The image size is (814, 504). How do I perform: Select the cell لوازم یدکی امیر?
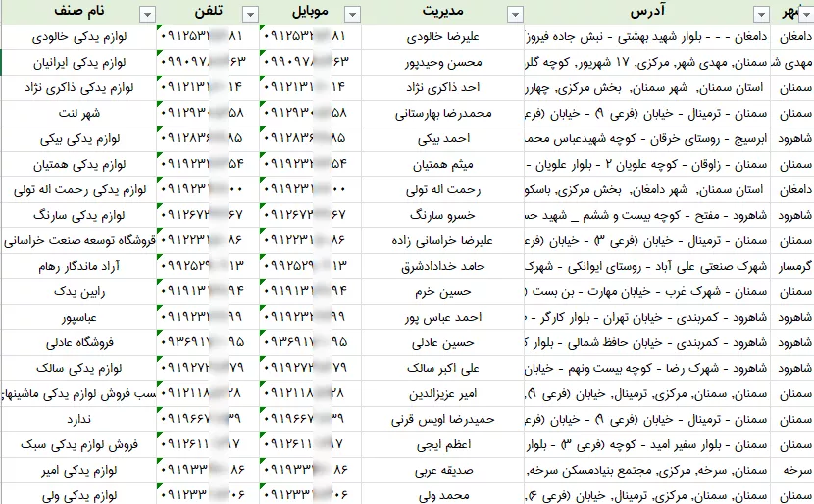pyautogui.click(x=78, y=470)
